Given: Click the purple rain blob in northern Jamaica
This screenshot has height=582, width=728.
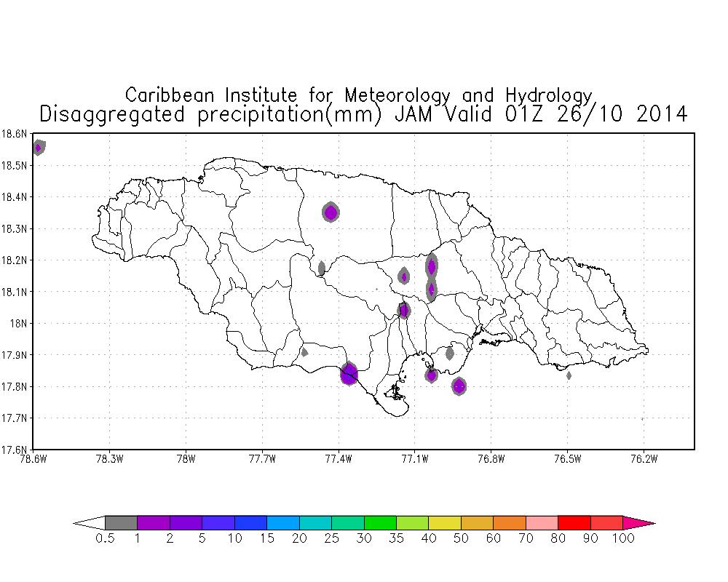Looking at the screenshot, I should (x=331, y=212).
